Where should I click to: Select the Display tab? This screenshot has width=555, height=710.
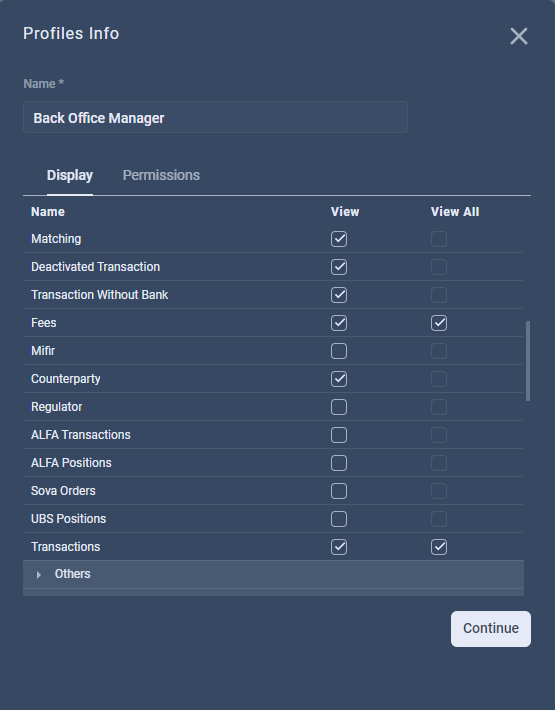click(70, 175)
